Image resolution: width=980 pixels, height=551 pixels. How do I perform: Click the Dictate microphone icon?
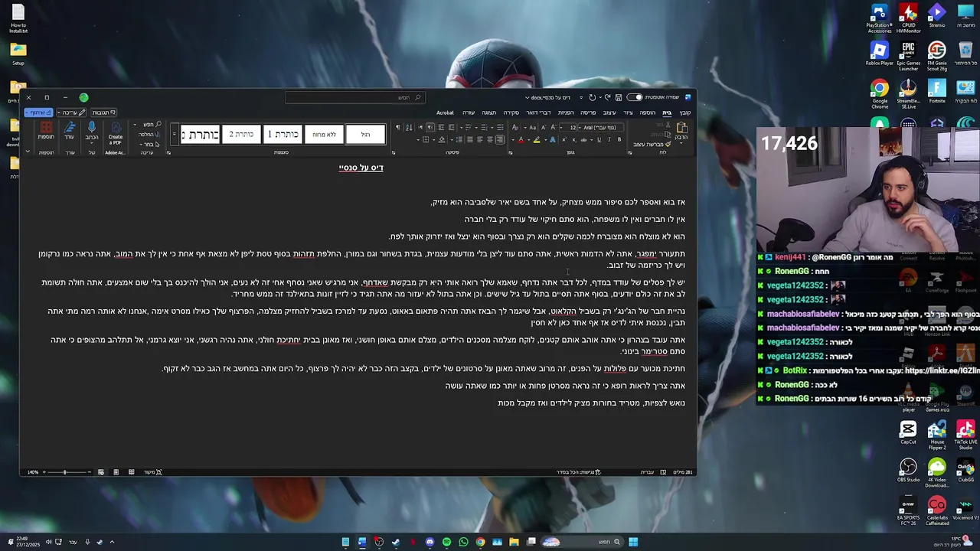click(x=91, y=128)
